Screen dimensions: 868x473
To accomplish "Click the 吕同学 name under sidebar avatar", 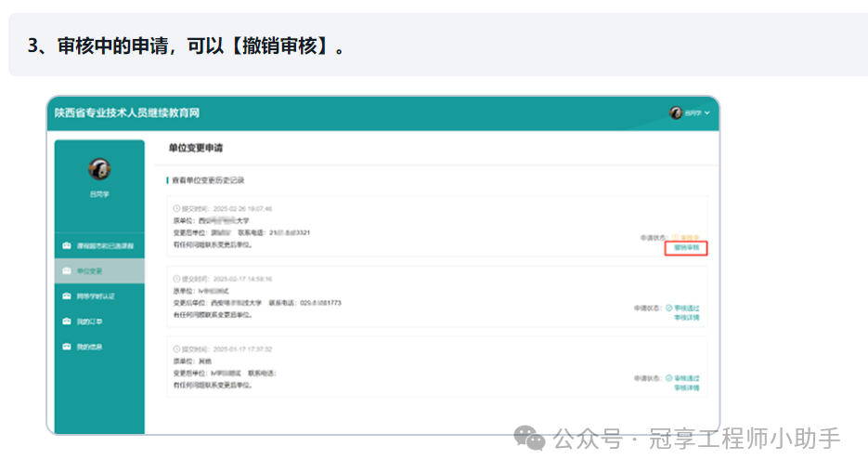I will point(99,194).
